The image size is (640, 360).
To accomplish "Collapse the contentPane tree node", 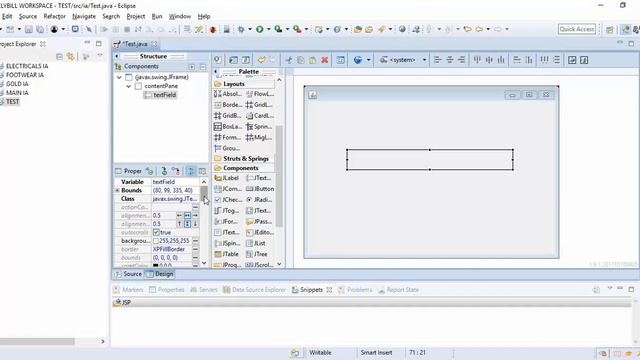I will point(129,86).
